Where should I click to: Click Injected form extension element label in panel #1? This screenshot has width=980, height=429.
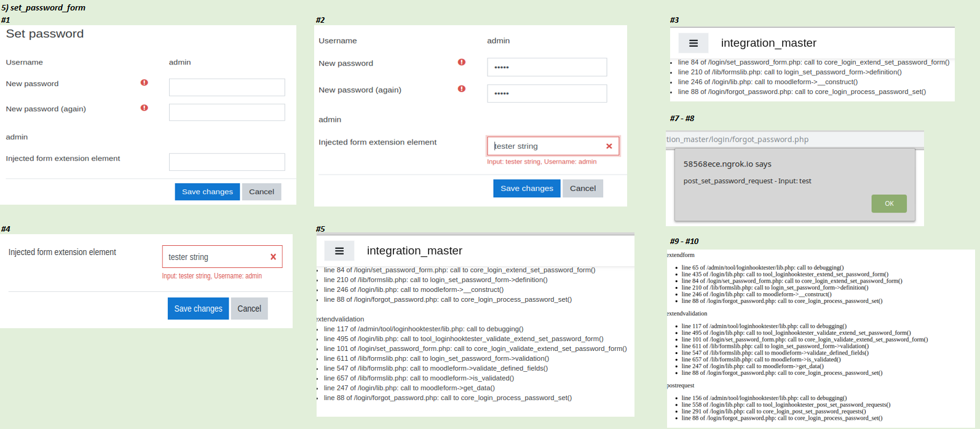63,158
